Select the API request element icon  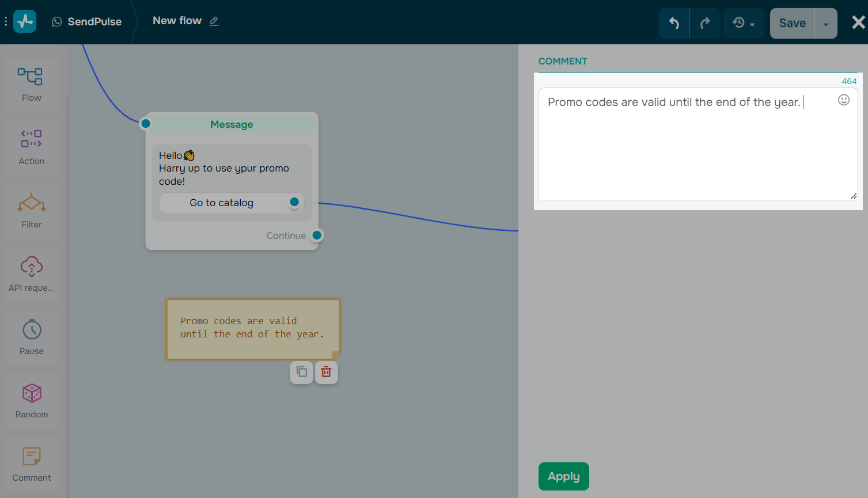(31, 267)
